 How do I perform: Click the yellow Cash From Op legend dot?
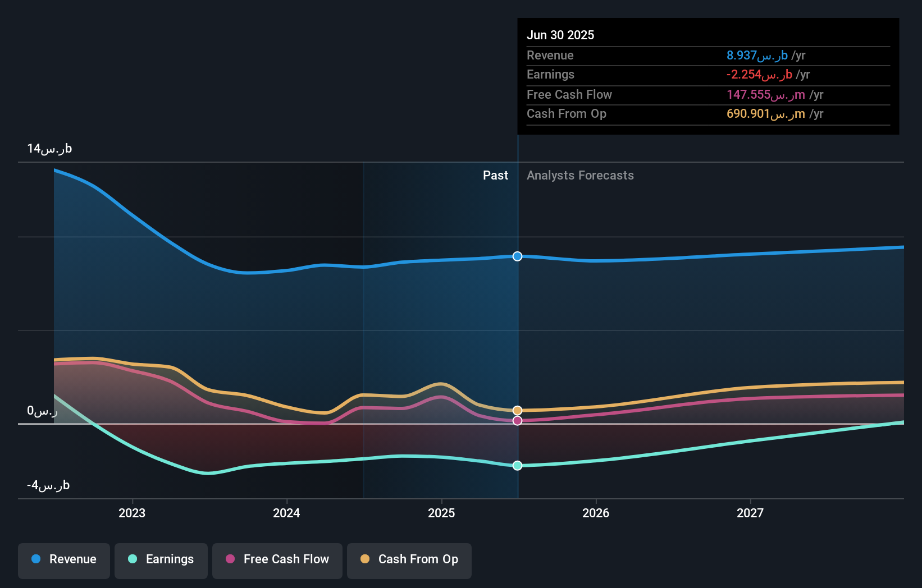(364, 559)
